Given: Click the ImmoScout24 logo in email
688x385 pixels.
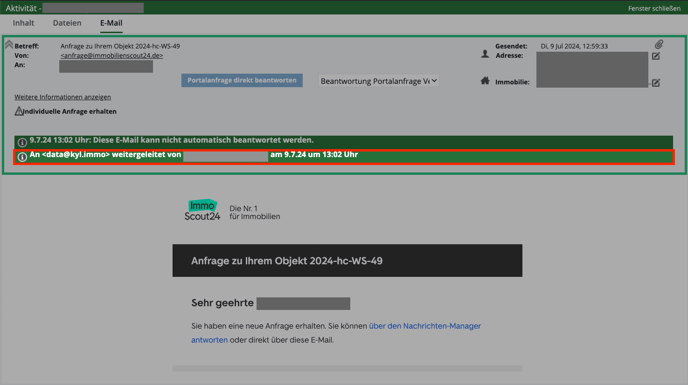Looking at the screenshot, I should (x=202, y=210).
